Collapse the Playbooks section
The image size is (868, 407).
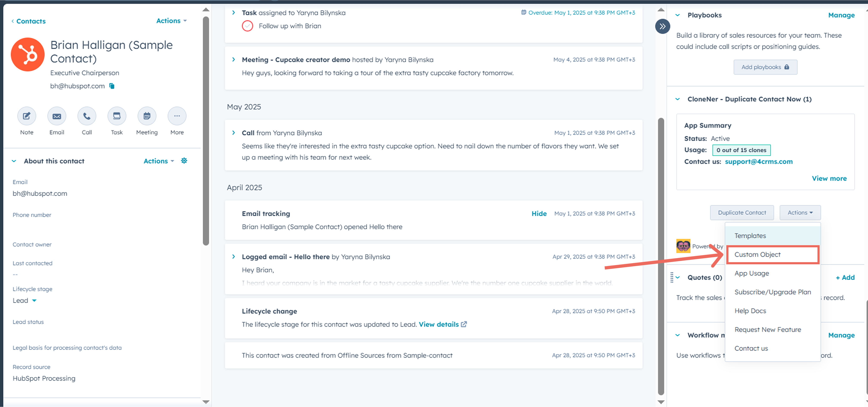pos(678,15)
